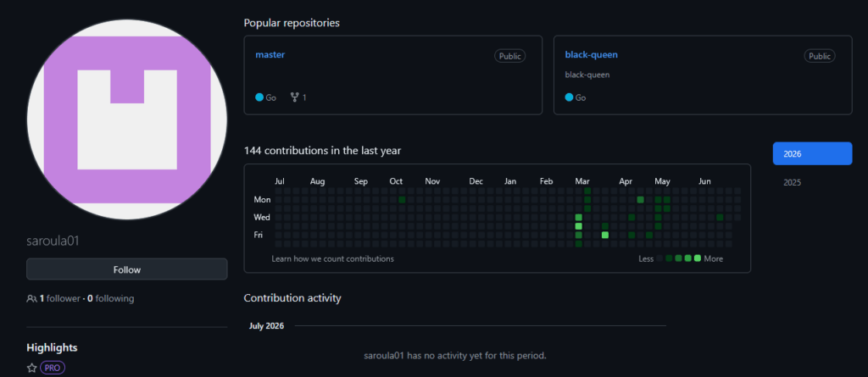View the 0 following list
868x377 pixels.
(x=111, y=298)
